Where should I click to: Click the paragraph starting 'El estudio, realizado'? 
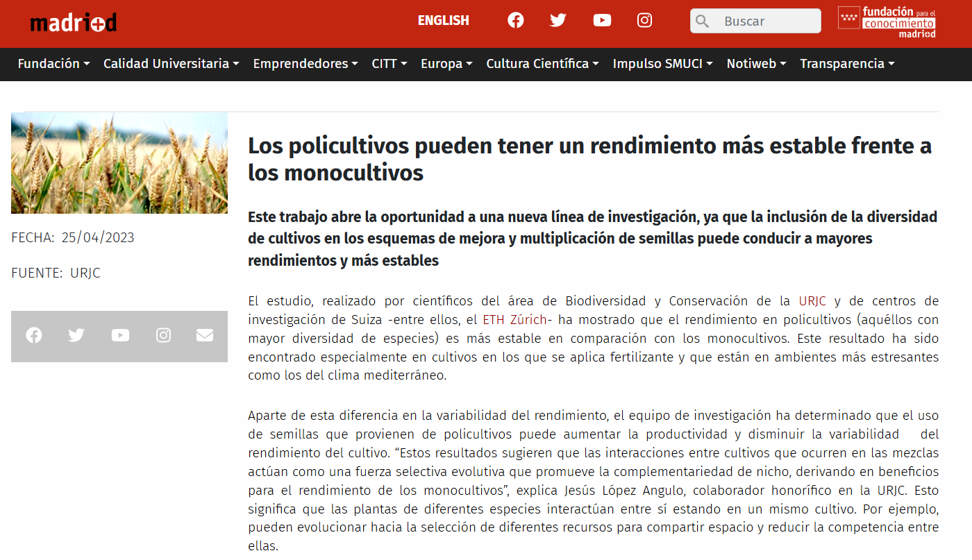click(593, 339)
